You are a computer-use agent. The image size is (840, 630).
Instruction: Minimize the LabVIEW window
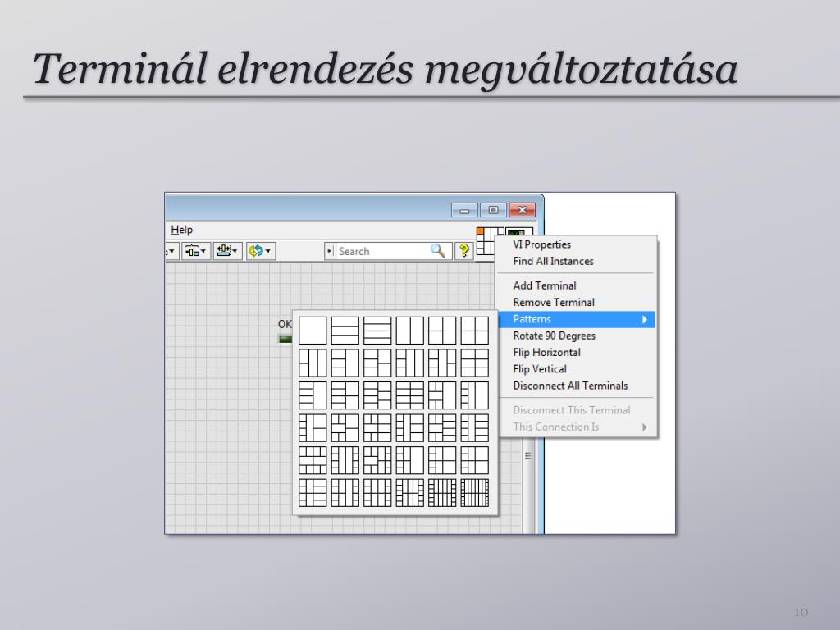(x=464, y=210)
